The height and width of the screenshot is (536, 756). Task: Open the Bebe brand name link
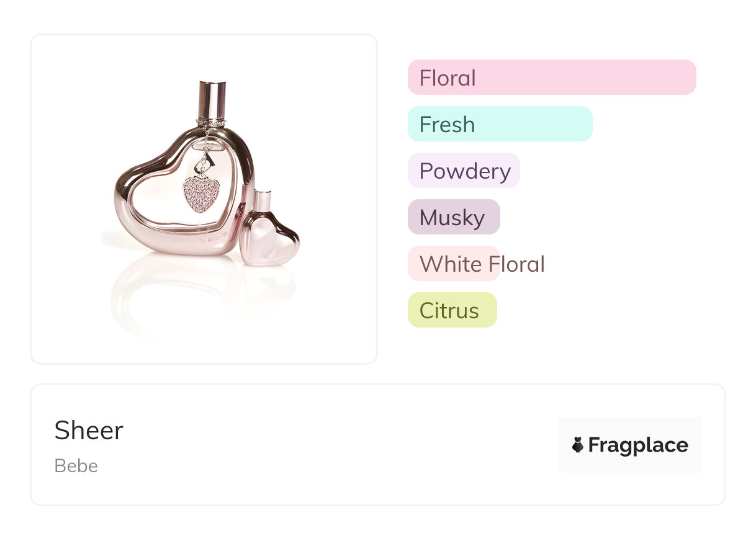click(76, 466)
